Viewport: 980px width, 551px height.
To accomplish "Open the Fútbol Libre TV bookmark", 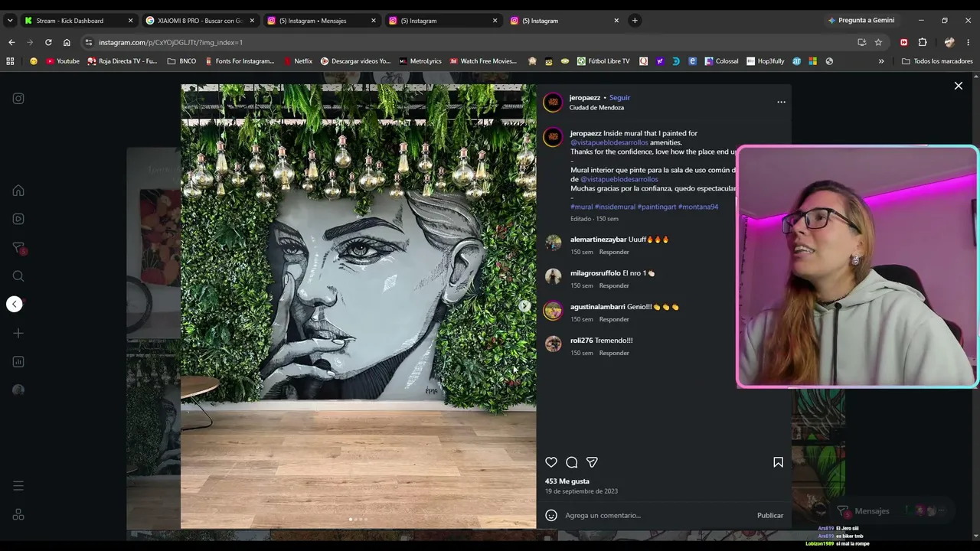I will click(x=603, y=61).
